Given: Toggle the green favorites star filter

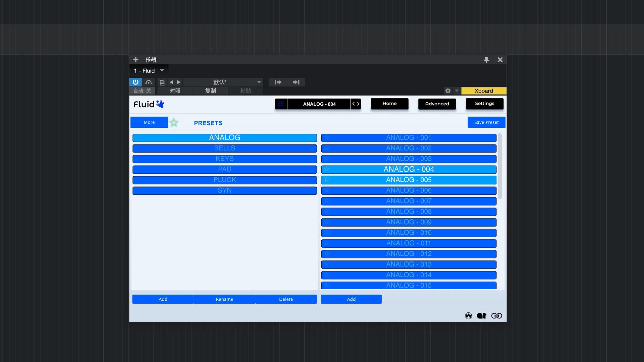Looking at the screenshot, I should click(x=174, y=123).
